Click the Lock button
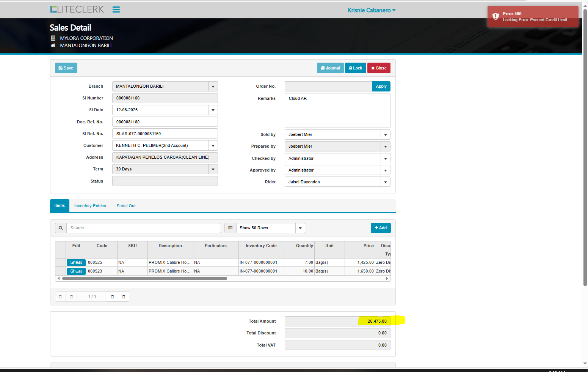This screenshot has height=372, width=588. [x=355, y=68]
